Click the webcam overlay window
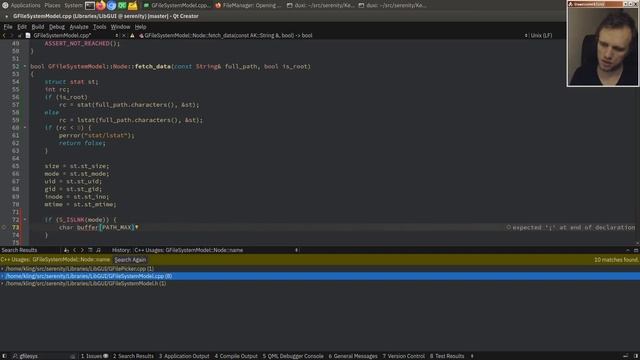This screenshot has height=360, width=640. click(602, 43)
